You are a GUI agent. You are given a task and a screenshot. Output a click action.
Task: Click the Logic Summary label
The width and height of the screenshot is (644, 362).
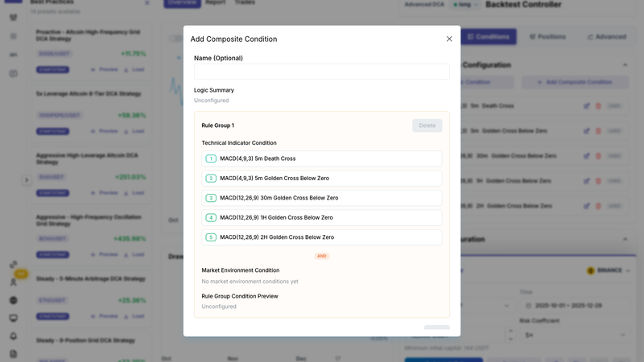214,90
